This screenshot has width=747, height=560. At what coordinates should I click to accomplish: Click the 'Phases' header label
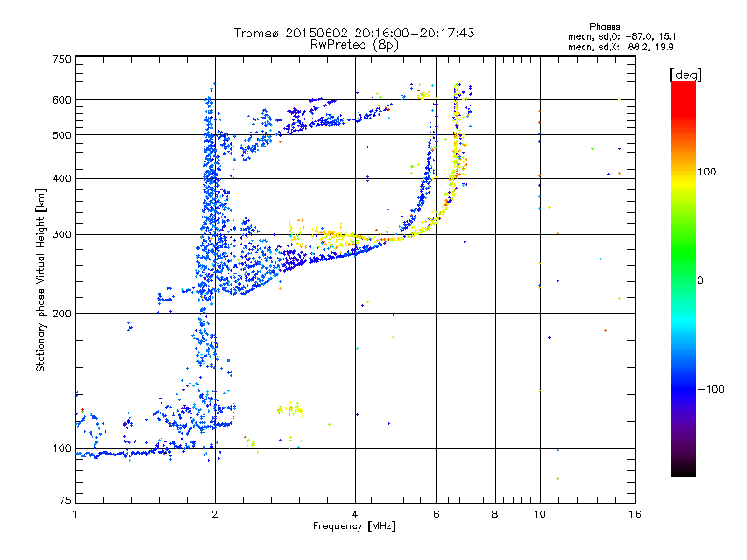pyautogui.click(x=604, y=27)
